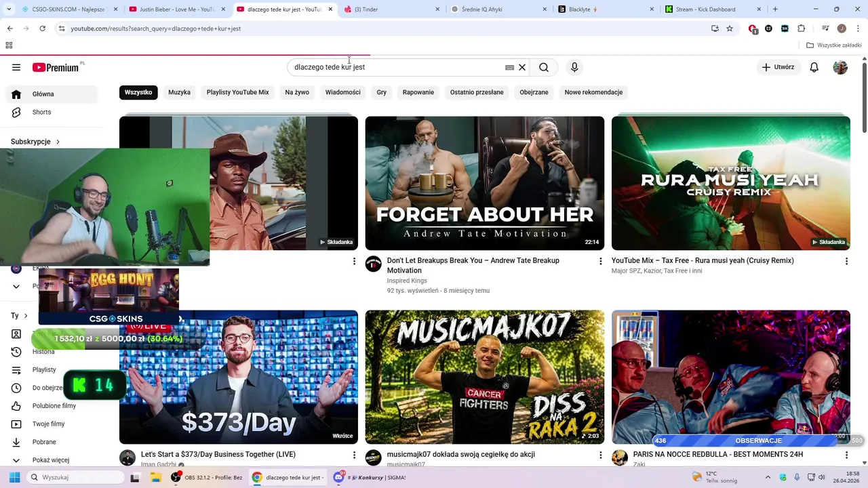
Task: Open Chrome three-dot menu
Action: [x=858, y=28]
